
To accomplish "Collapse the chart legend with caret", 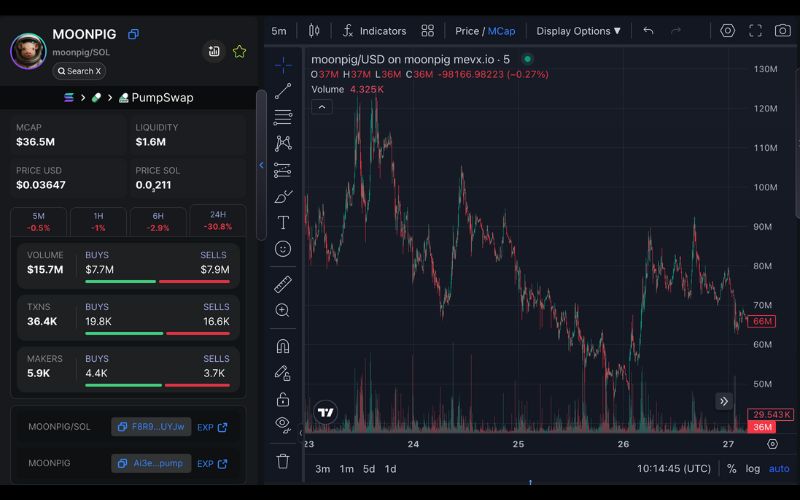I will pyautogui.click(x=322, y=107).
